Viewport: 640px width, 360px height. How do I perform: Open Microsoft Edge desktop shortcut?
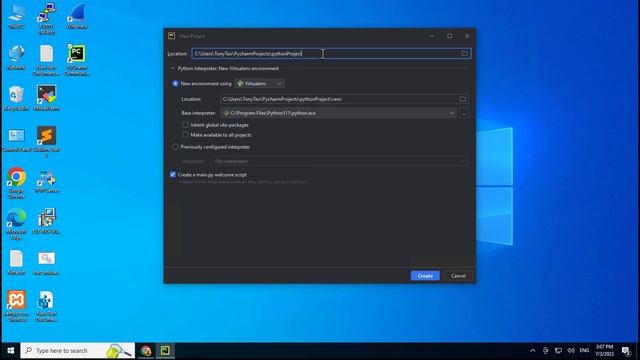pos(16,224)
